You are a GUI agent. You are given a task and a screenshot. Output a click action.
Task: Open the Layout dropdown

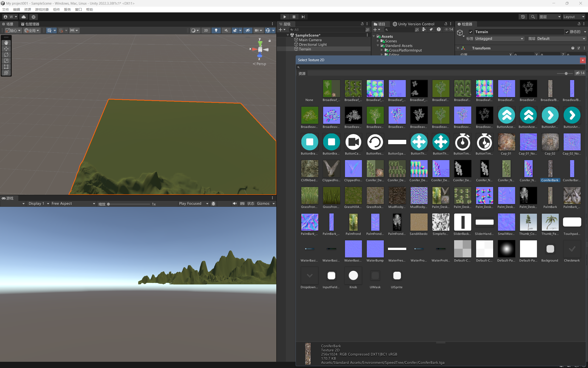click(x=574, y=17)
